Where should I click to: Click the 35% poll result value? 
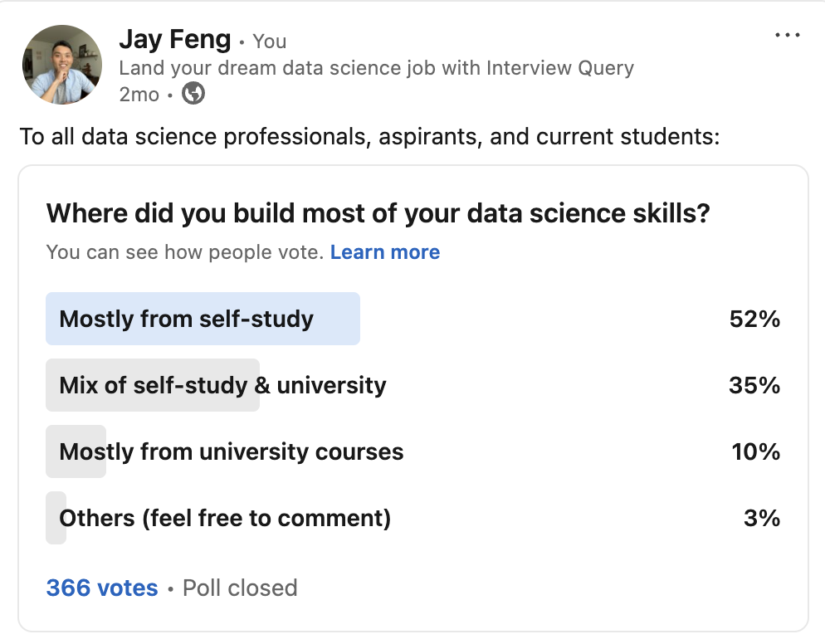[754, 385]
